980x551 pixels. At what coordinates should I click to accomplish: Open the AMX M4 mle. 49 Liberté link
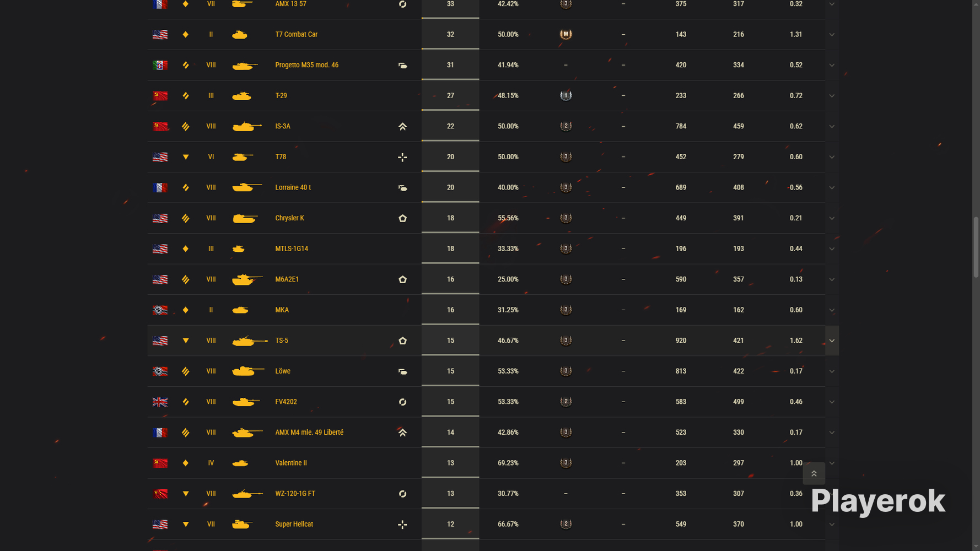click(309, 433)
